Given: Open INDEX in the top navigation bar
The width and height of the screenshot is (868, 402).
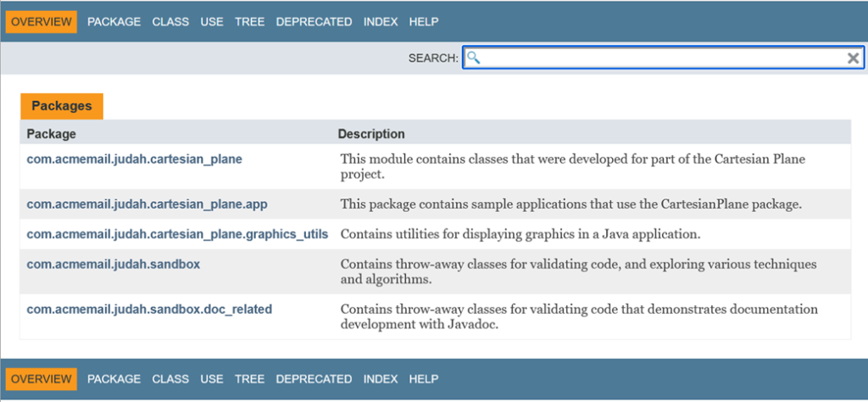Looking at the screenshot, I should click(x=381, y=22).
